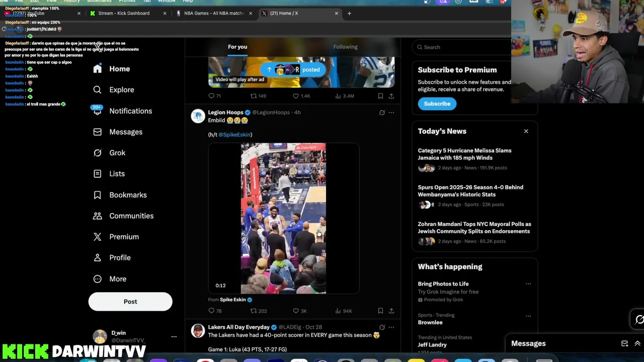Open Legion Hoops profile name

pos(225,113)
